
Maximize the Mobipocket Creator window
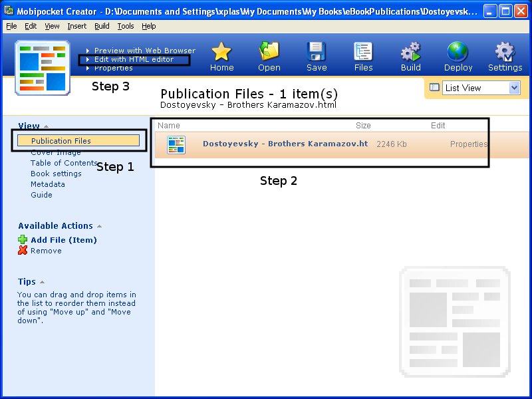tap(505, 11)
